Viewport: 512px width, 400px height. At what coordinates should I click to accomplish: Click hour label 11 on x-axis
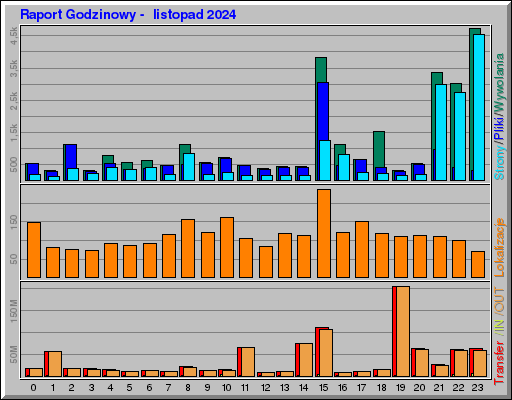(245, 388)
